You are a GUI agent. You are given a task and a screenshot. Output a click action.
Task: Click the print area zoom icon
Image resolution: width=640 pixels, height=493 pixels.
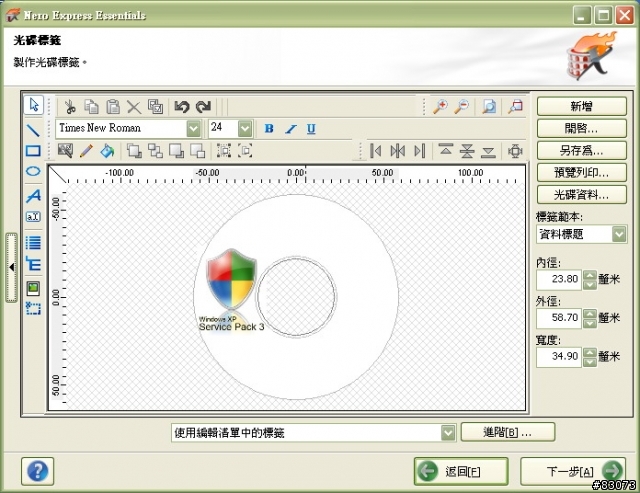pos(515,107)
